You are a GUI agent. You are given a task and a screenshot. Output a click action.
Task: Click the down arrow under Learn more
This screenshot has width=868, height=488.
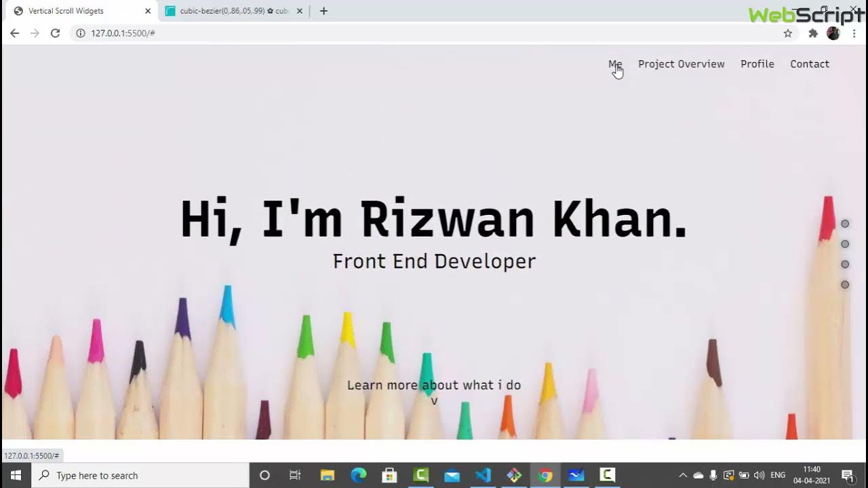coord(435,401)
